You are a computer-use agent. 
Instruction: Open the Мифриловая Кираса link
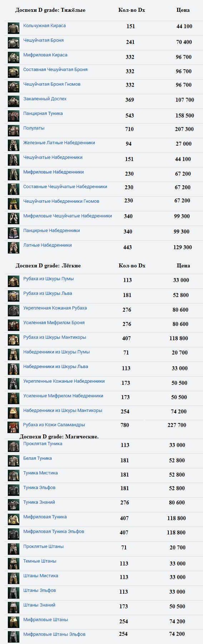coord(45,55)
